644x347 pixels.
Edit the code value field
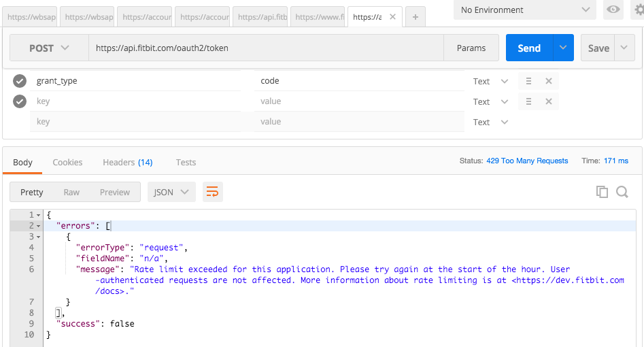tap(359, 81)
